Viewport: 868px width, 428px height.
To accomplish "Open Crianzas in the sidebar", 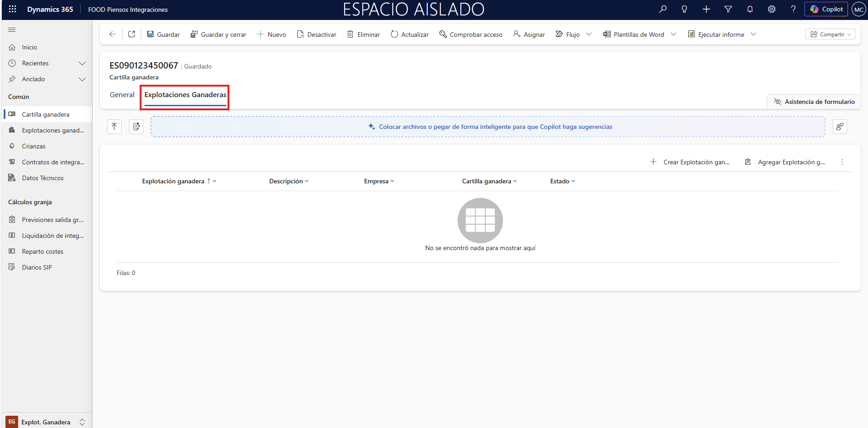I will point(34,146).
